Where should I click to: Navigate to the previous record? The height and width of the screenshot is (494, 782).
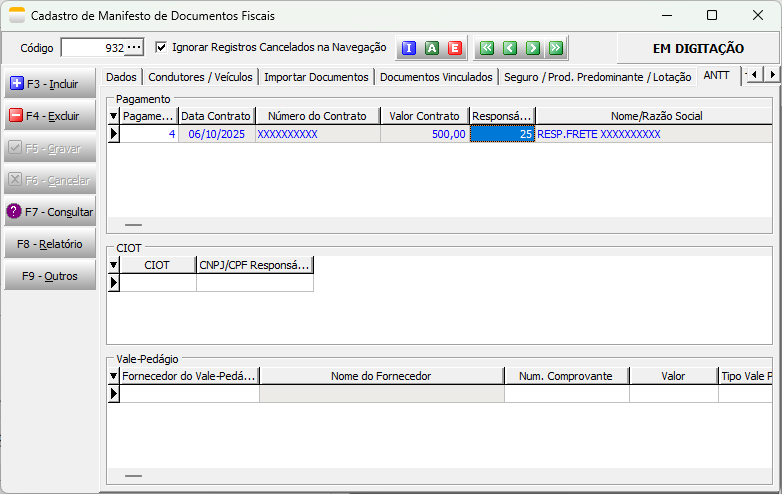[509, 48]
